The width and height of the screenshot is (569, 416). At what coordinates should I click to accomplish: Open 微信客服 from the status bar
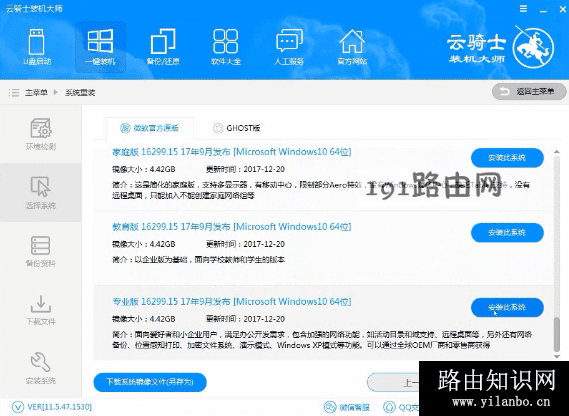coord(347,407)
